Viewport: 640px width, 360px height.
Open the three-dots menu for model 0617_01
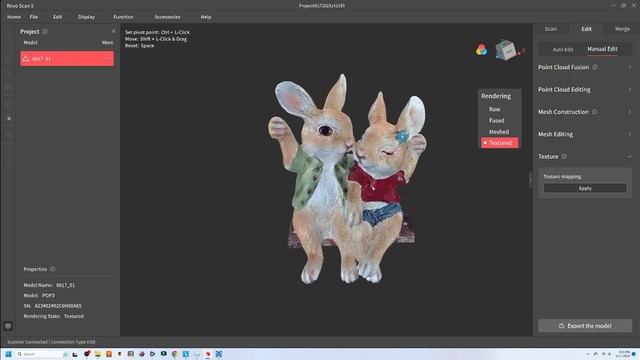(x=108, y=59)
